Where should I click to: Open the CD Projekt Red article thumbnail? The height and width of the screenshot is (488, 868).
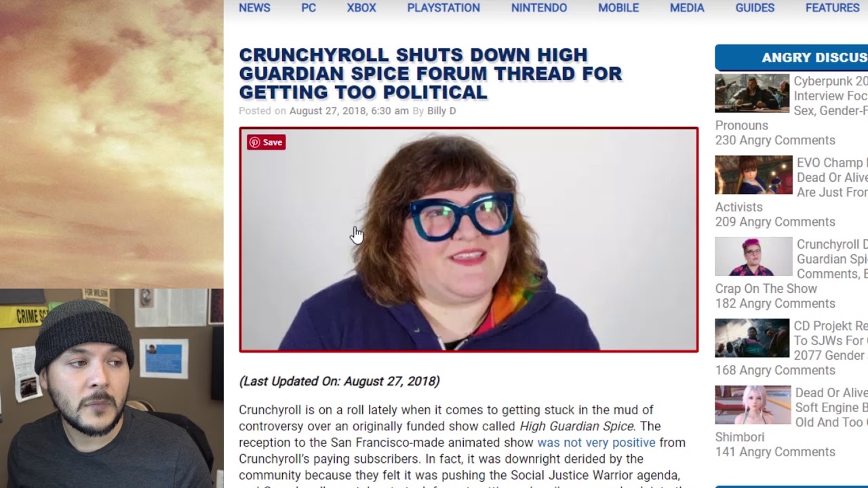pos(752,338)
